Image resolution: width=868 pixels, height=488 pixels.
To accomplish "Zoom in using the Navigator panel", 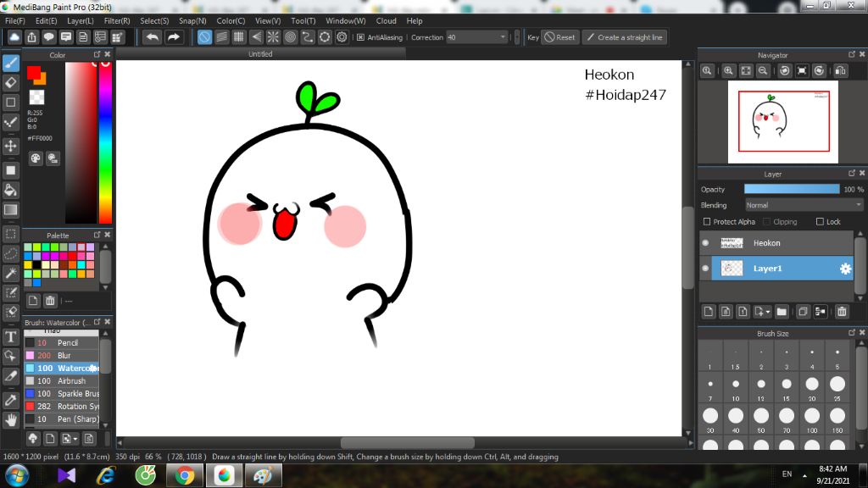I will (728, 71).
